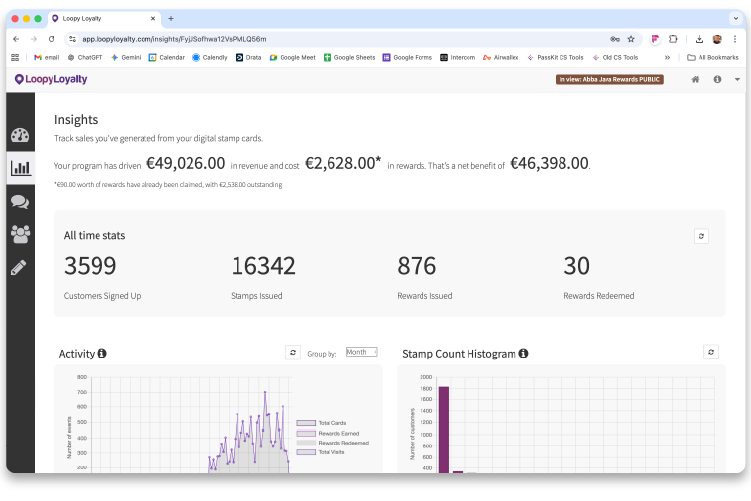Viewport: 751px width, 501px height.
Task: Click the 30 Rewards Redeemed value
Action: (576, 266)
